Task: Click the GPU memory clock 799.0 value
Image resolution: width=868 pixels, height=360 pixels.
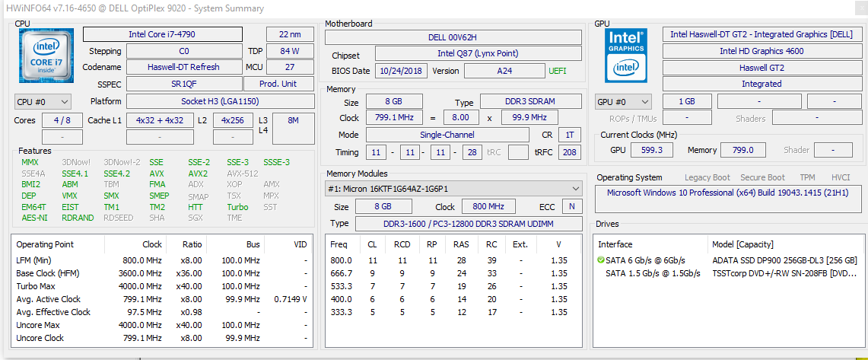Action: point(743,149)
